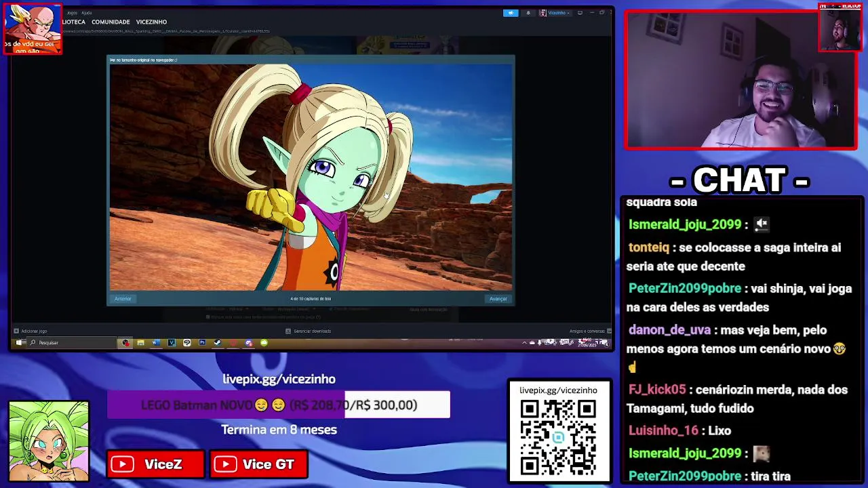Switch to the COMUNIDADE tab
This screenshot has width=868, height=488.
pos(111,22)
